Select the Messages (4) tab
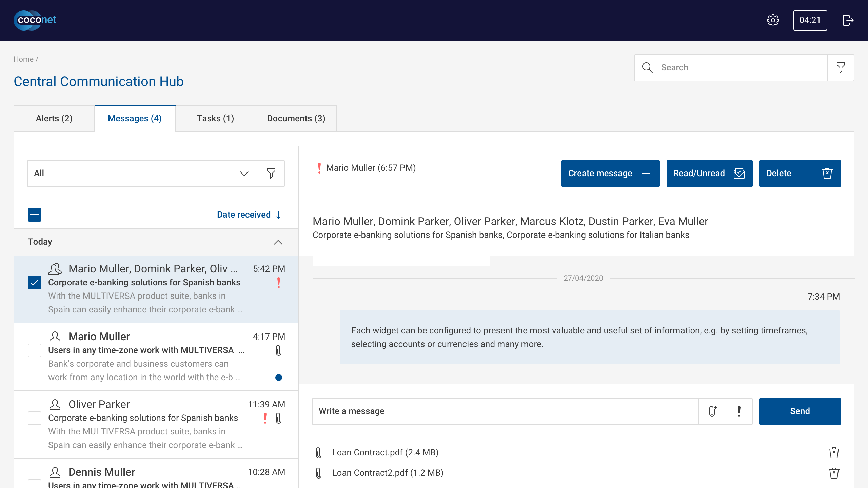868x488 pixels. [135, 118]
